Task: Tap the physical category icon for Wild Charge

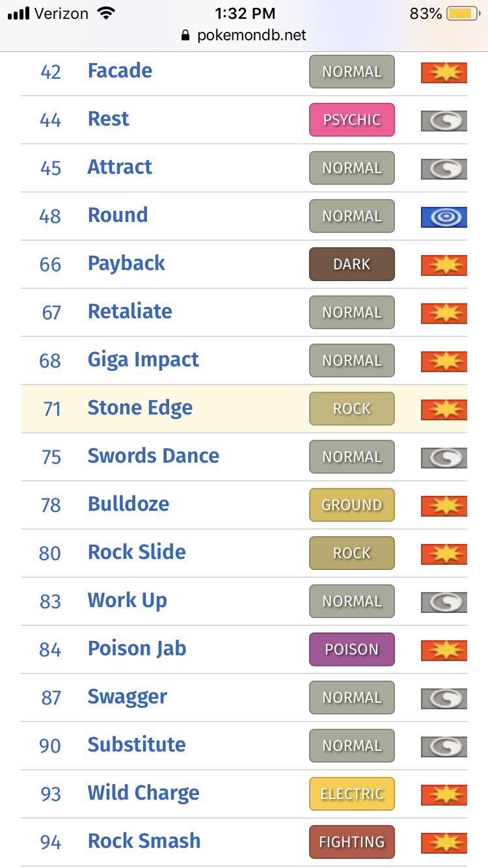Action: point(444,794)
